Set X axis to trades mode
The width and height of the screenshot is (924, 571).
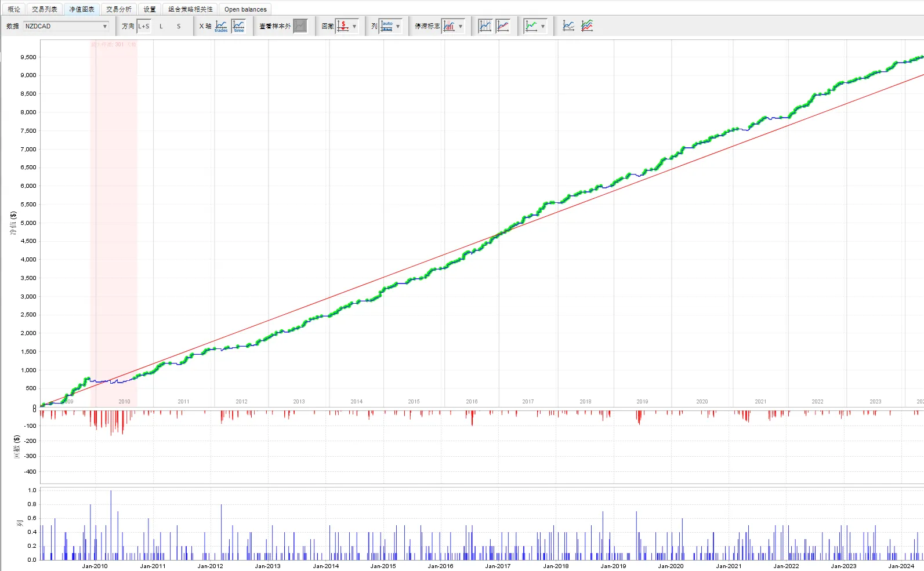click(221, 26)
